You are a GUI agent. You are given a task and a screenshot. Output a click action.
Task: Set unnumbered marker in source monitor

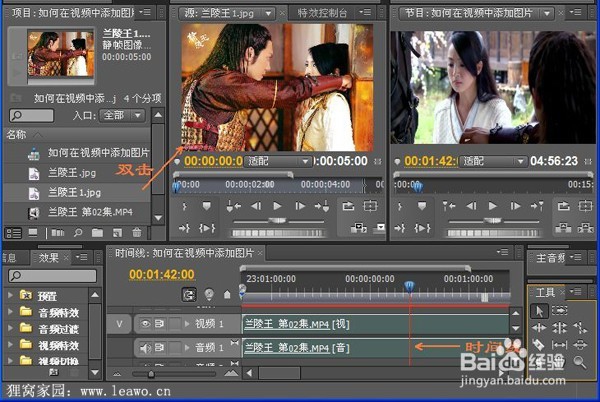tap(207, 207)
